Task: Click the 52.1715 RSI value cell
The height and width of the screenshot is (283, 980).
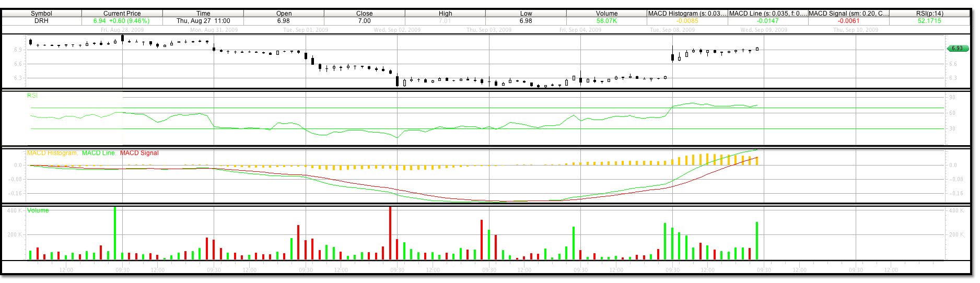Action: pyautogui.click(x=929, y=21)
